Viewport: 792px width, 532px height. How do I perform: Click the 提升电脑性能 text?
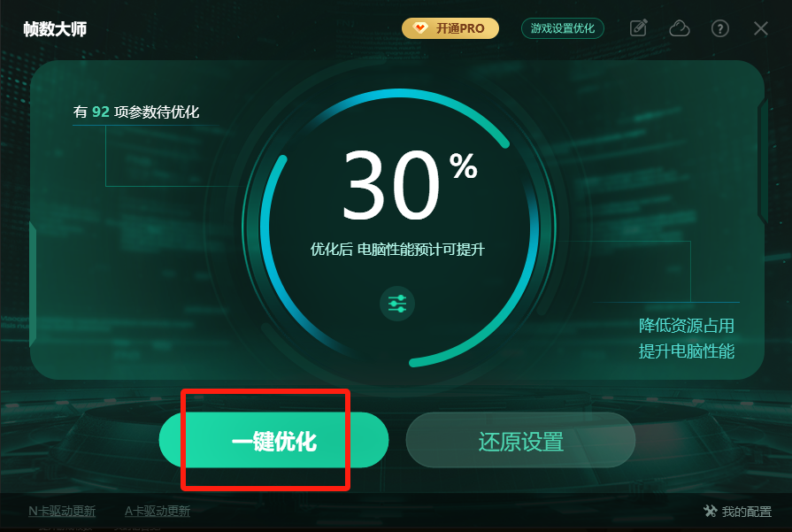[x=687, y=351]
